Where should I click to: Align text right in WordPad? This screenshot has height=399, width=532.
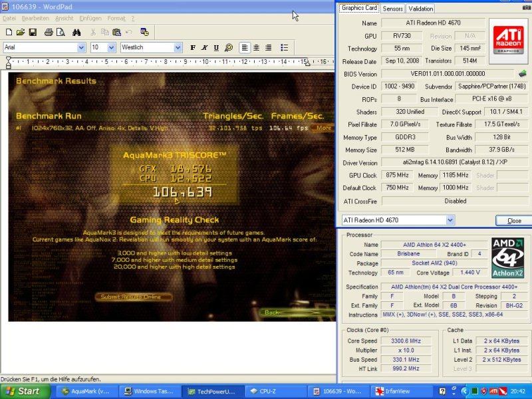[269, 47]
